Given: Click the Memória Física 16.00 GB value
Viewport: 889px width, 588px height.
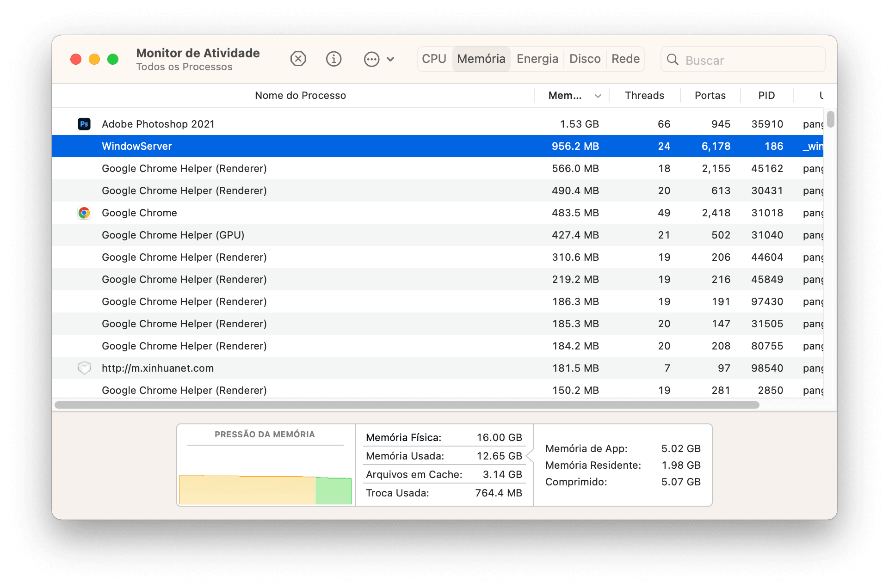Looking at the screenshot, I should coord(499,437).
